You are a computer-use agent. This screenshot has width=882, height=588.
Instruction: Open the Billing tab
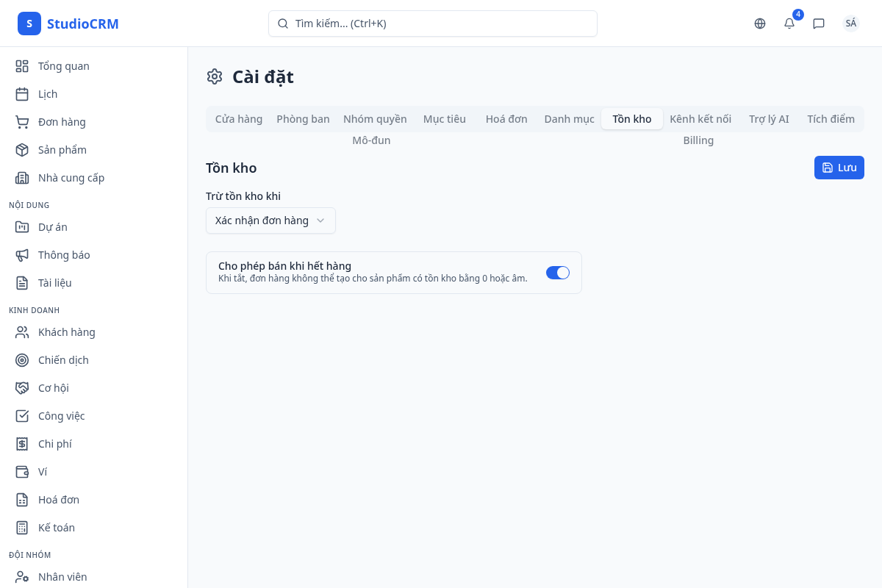click(x=698, y=140)
